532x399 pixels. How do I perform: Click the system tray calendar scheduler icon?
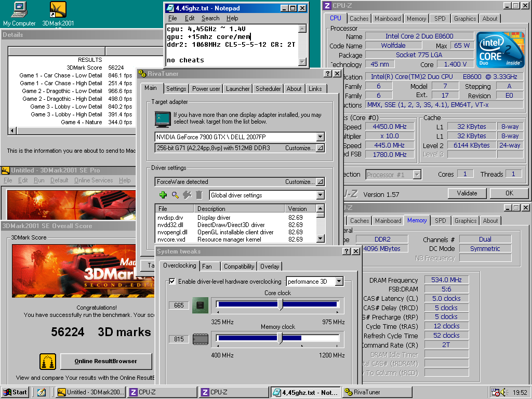click(495, 392)
